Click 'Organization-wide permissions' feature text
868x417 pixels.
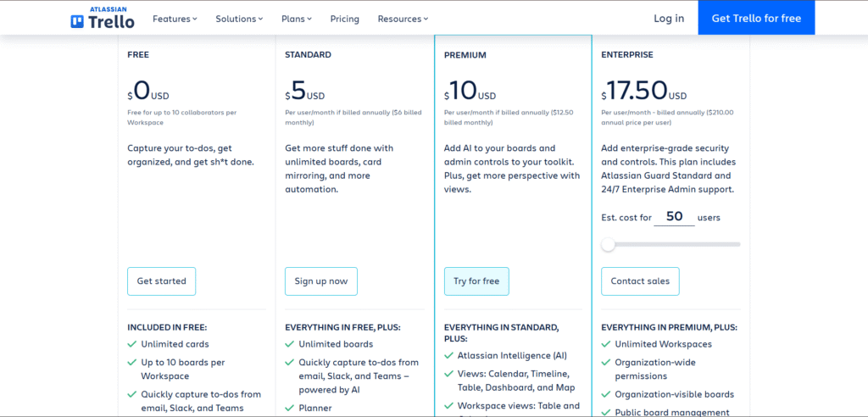point(655,369)
